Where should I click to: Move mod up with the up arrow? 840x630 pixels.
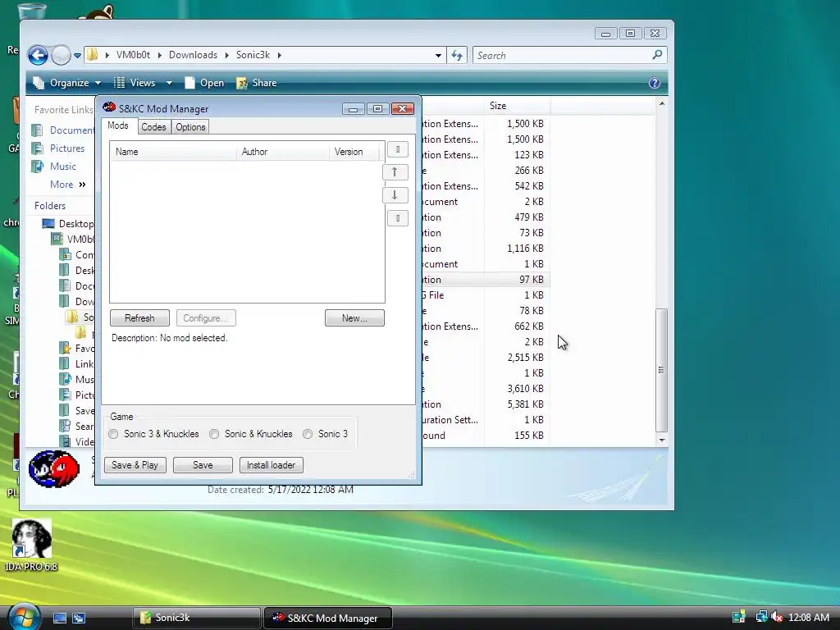pyautogui.click(x=395, y=172)
